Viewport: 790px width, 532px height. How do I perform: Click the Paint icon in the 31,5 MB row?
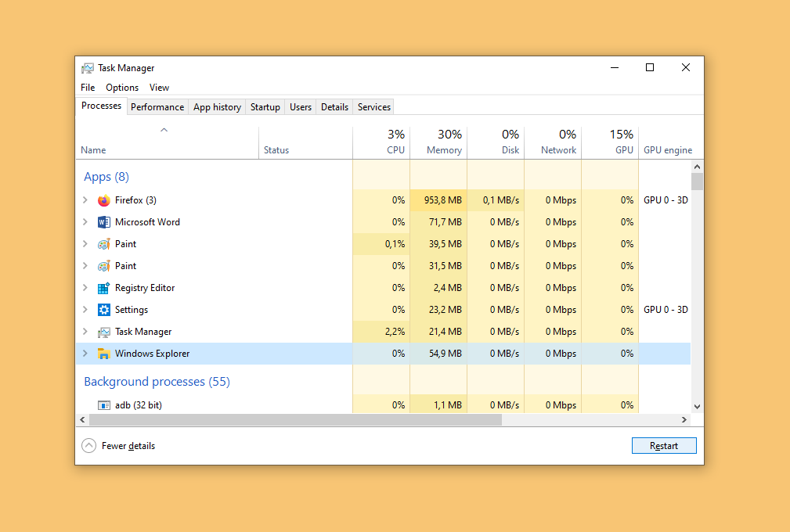pyautogui.click(x=104, y=266)
